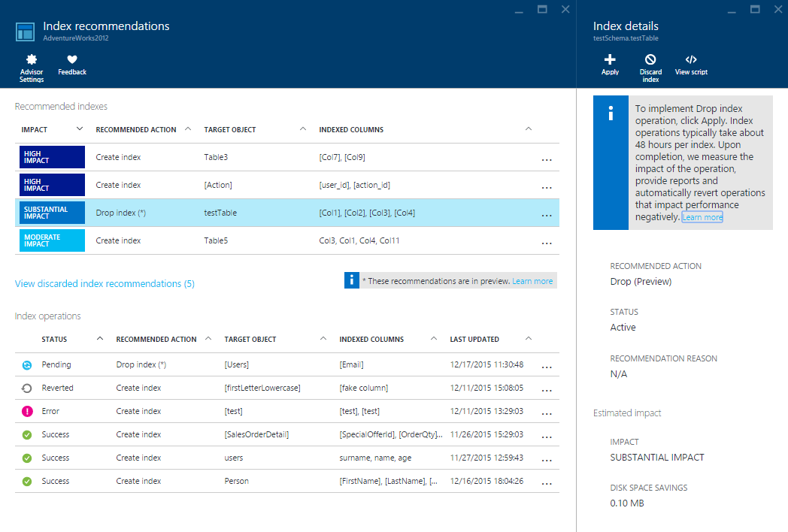This screenshot has height=532, width=788.
Task: Click Learn more in preview notice
Action: click(x=532, y=281)
